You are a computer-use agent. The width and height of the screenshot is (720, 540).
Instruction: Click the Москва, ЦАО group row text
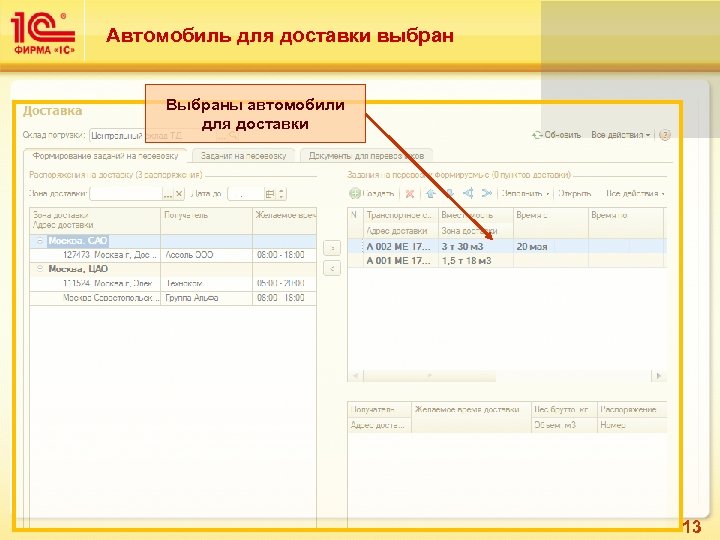click(x=78, y=269)
